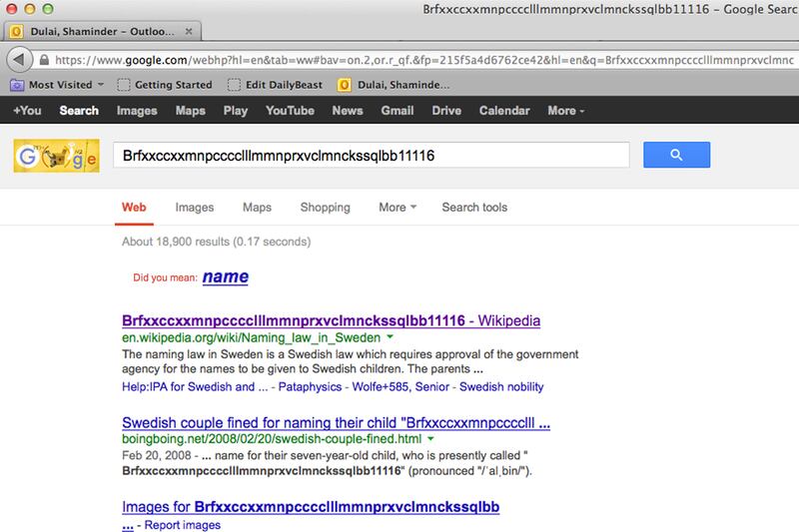Open the Help:IPA for Swedish sitelink
Screen dimensions: 799x532
pyautogui.click(x=195, y=387)
